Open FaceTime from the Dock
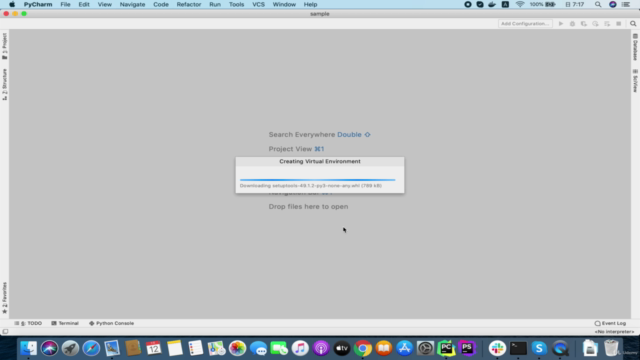 coord(279,348)
